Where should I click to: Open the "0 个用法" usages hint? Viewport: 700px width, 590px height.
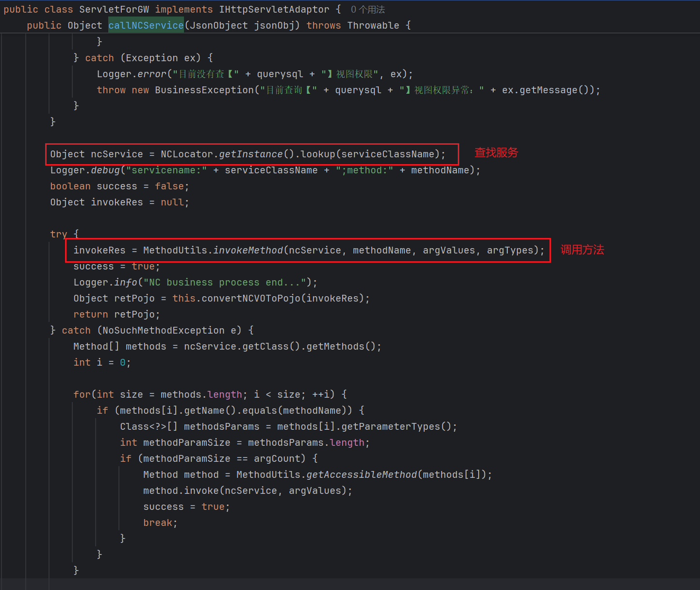(x=367, y=10)
